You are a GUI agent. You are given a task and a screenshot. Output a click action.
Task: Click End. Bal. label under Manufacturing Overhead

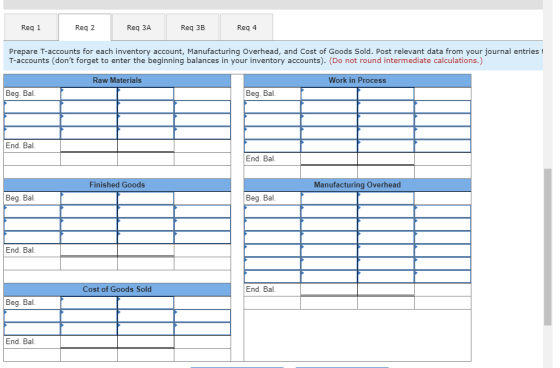click(x=260, y=289)
